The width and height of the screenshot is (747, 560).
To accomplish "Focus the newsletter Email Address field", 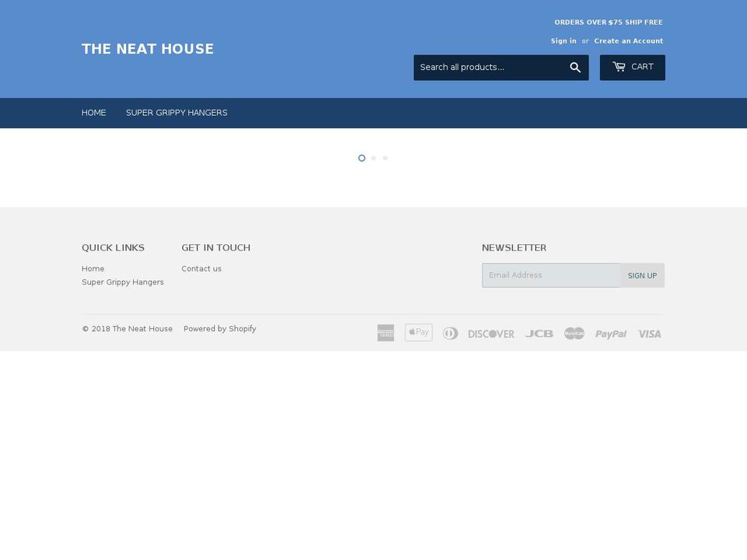I will 551,275.
